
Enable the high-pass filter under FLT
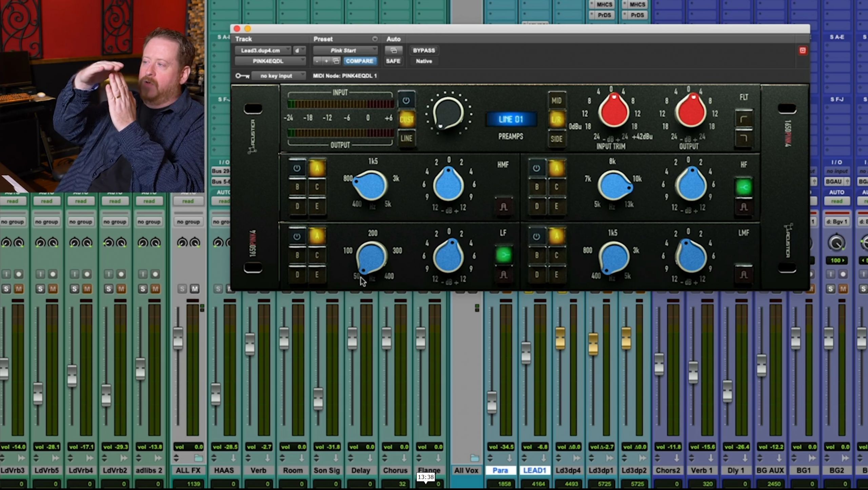pos(744,119)
